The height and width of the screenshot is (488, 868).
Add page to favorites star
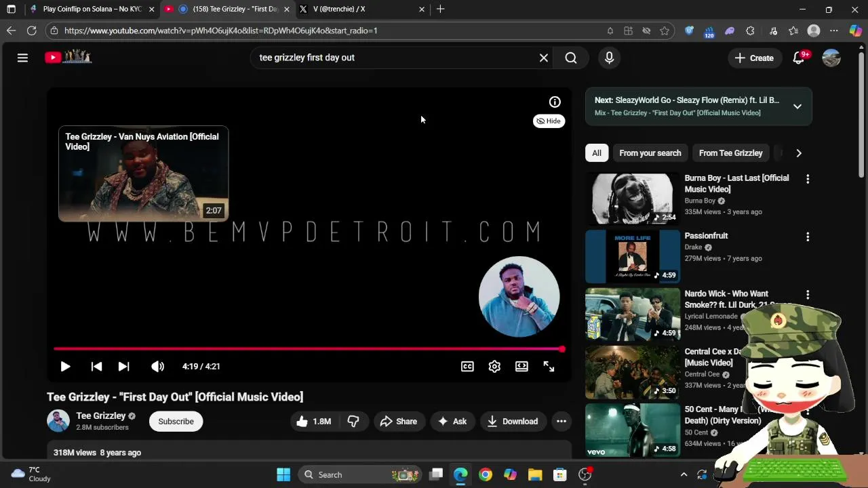click(665, 30)
